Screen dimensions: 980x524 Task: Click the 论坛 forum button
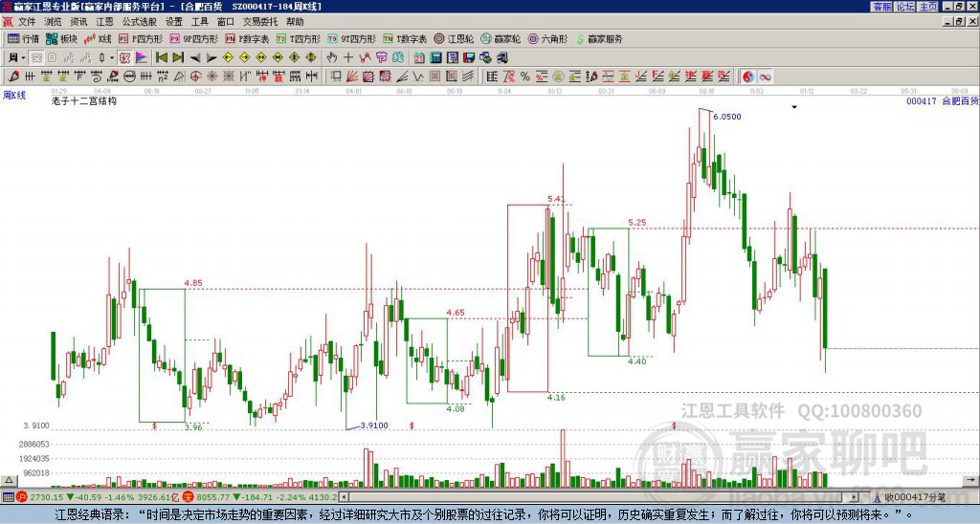click(x=905, y=7)
